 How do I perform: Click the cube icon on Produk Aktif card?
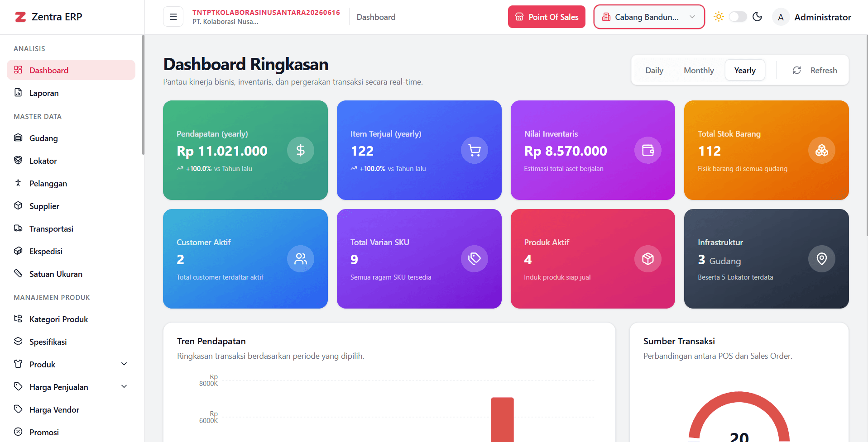tap(648, 259)
